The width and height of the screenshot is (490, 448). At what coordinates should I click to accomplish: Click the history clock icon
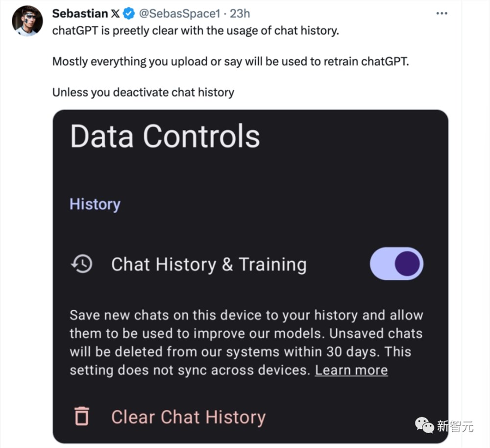coord(81,264)
